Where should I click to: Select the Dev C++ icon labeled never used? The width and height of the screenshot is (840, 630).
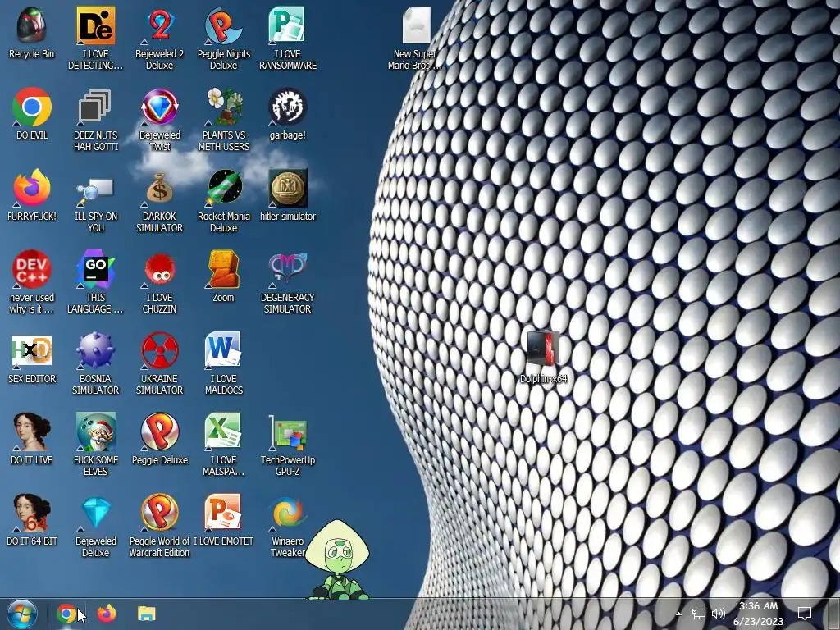click(x=32, y=269)
